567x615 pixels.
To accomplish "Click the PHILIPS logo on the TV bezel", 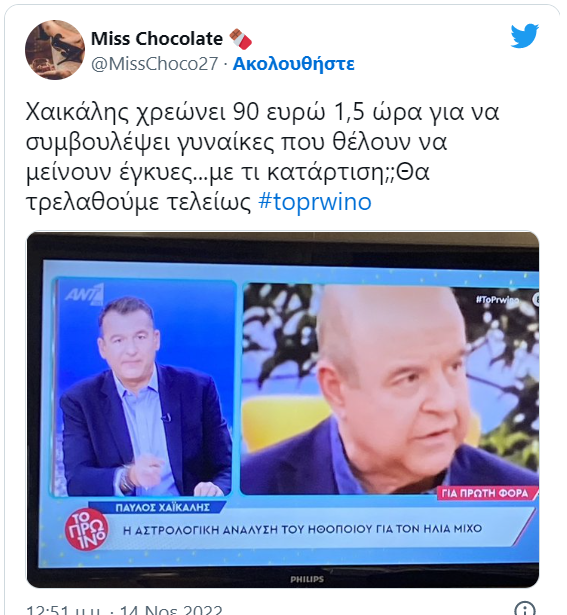I will (x=307, y=579).
